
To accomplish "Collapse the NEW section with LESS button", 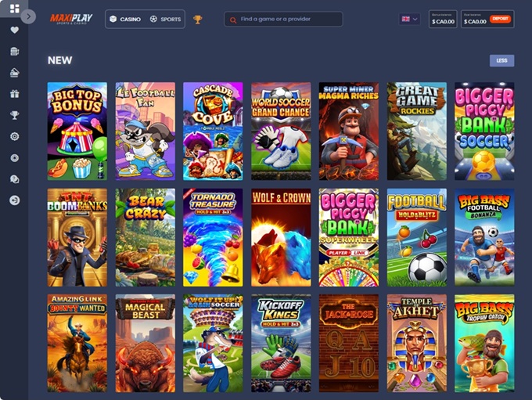I will point(501,60).
